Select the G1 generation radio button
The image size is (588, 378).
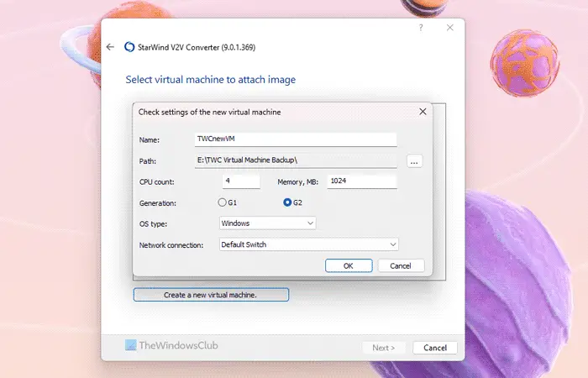point(222,202)
